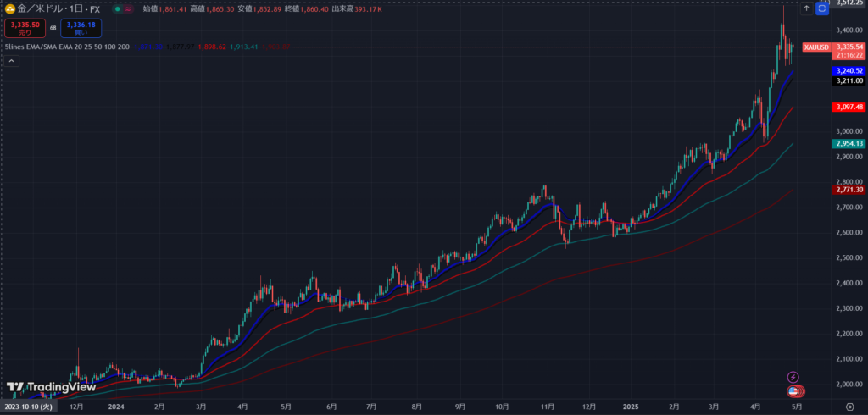This screenshot has height=415, width=868.
Task: Click the 2025 label on time axis
Action: click(x=631, y=407)
